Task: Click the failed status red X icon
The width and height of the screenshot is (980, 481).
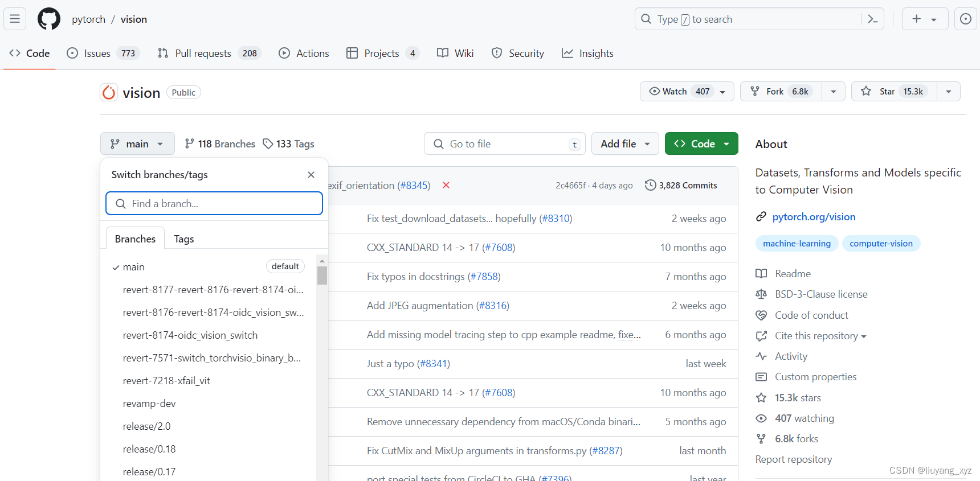Action: click(446, 185)
